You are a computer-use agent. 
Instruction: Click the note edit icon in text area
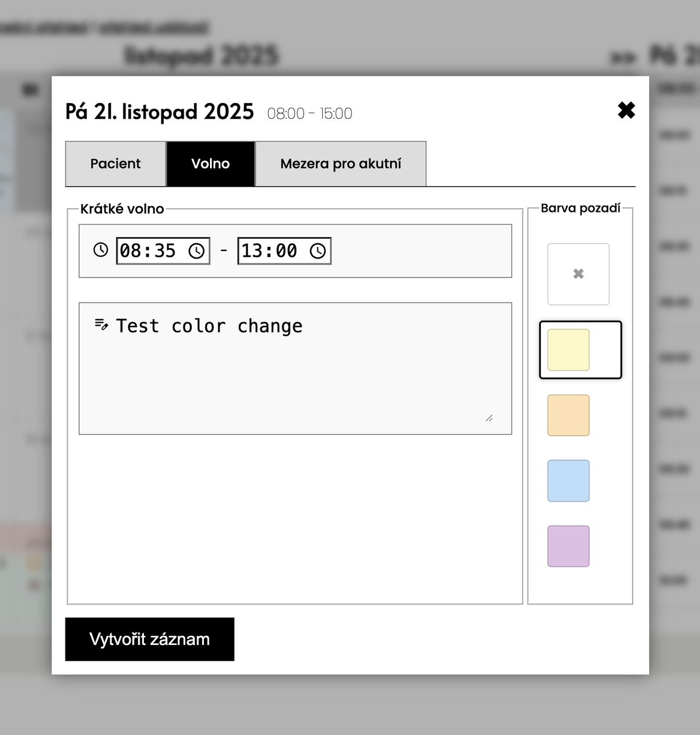tap(102, 324)
